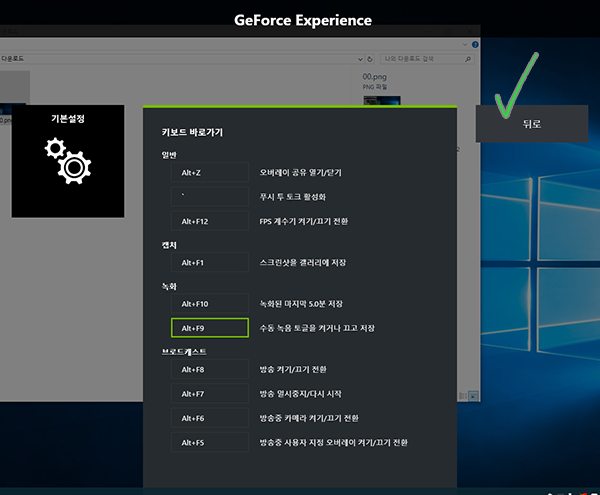Viewport: 600px width, 495px height.
Task: Expand the Explorer ribbon chevron
Action: (x=465, y=45)
